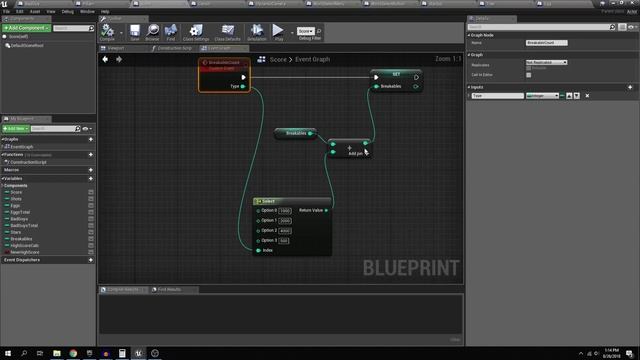This screenshot has width=640, height=360.
Task: Move the Type input up
Action: click(569, 96)
